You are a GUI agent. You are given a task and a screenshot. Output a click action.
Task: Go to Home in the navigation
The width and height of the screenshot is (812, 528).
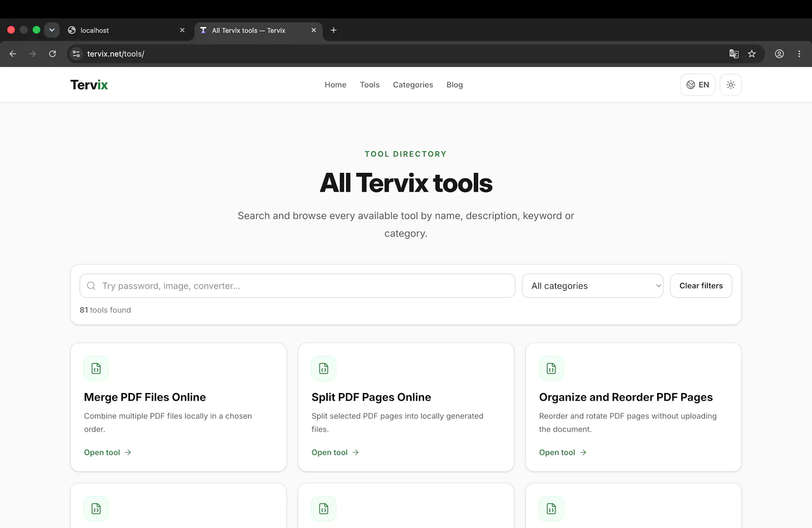(335, 85)
